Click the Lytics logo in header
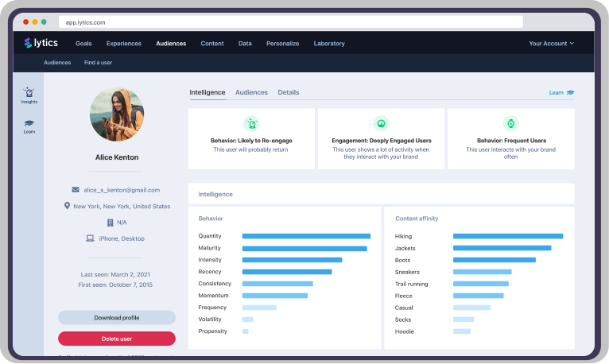Screen dimensions: 609x364 (43, 43)
